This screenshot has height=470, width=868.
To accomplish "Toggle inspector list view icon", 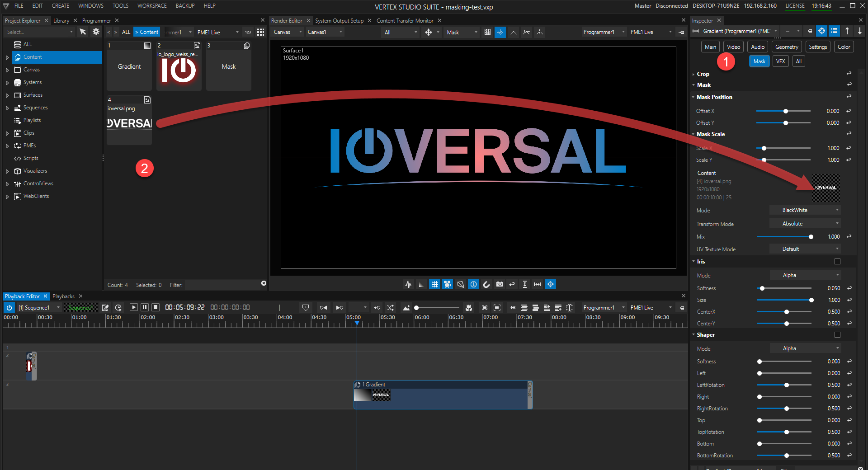I will pos(835,31).
